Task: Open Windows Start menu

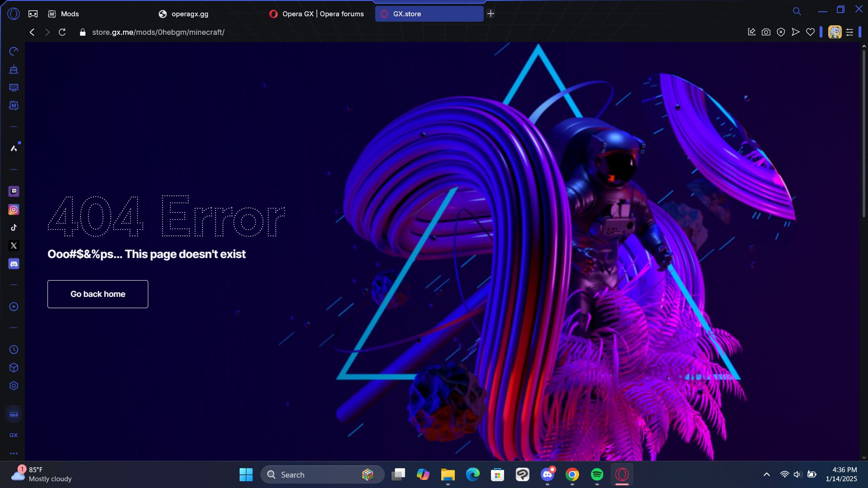Action: click(246, 474)
